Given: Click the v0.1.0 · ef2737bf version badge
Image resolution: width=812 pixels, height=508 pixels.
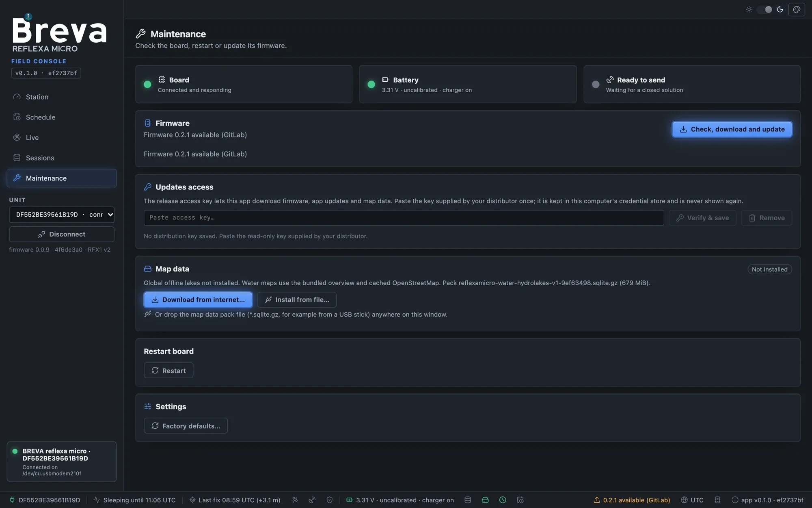Looking at the screenshot, I should 46,73.
